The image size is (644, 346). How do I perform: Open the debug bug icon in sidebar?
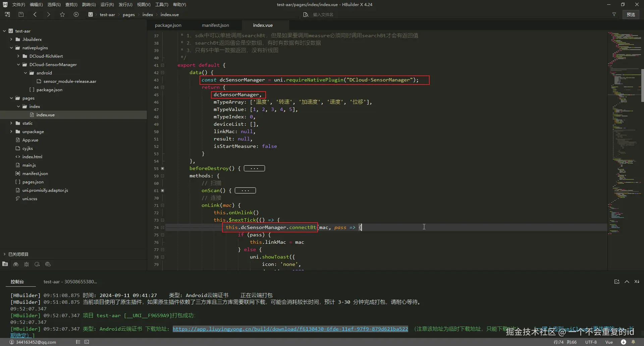(x=26, y=264)
